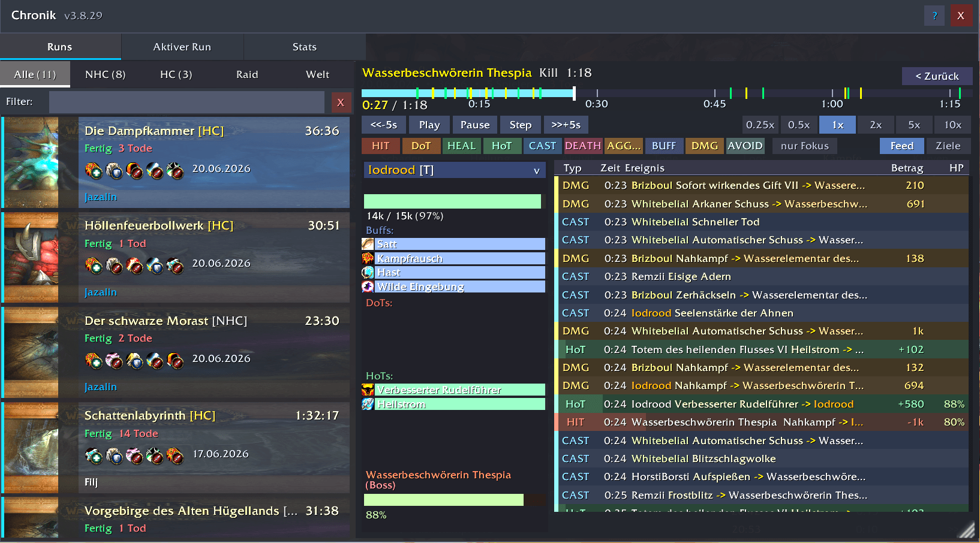This screenshot has width=980, height=543.
Task: Toggle the AVOID event filter
Action: tap(745, 146)
